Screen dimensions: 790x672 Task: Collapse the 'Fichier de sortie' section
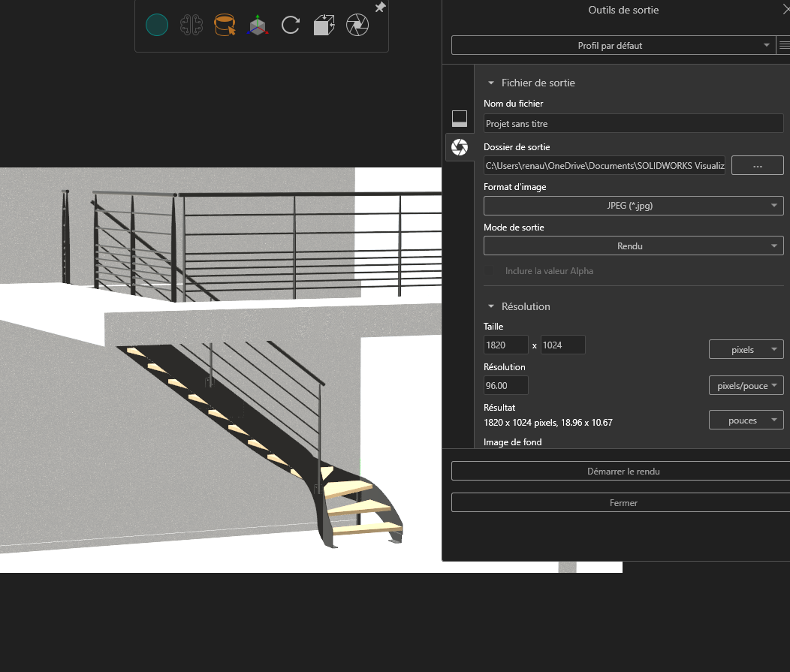[x=491, y=83]
